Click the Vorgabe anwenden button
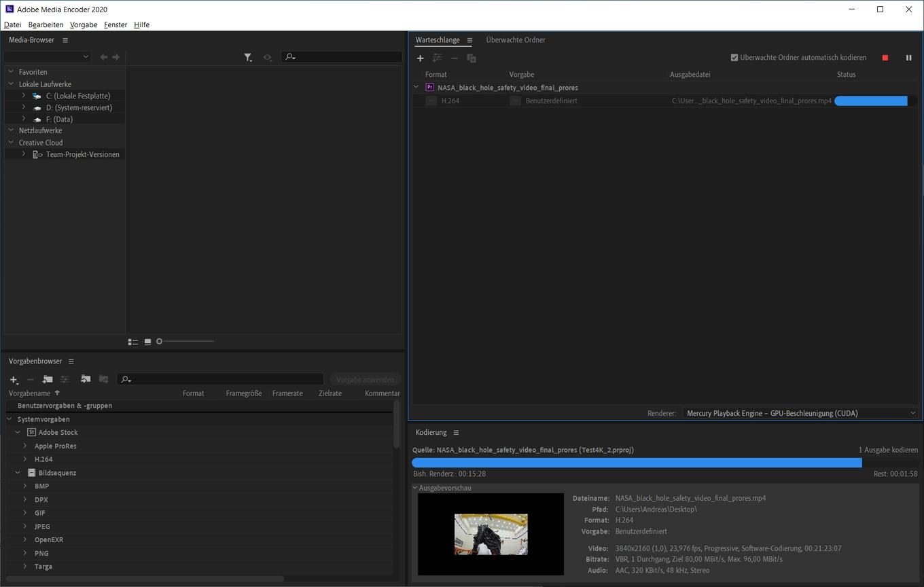This screenshot has width=924, height=587. click(365, 380)
